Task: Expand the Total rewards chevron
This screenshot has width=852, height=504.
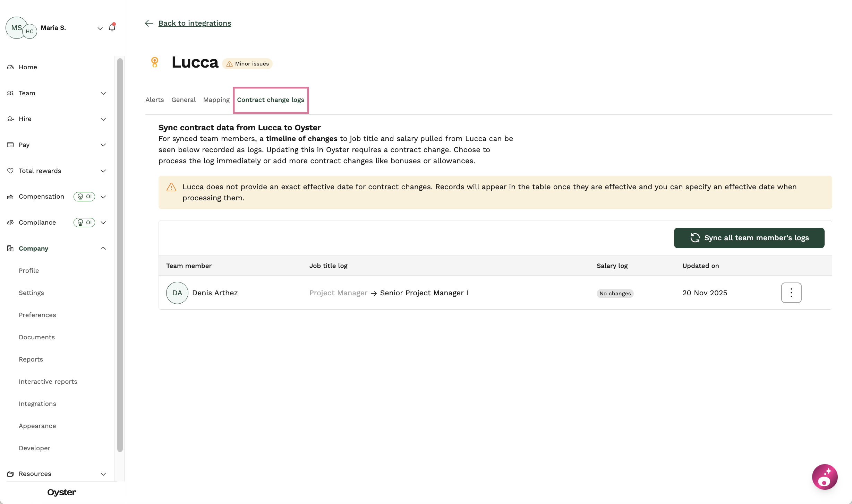Action: [x=103, y=171]
